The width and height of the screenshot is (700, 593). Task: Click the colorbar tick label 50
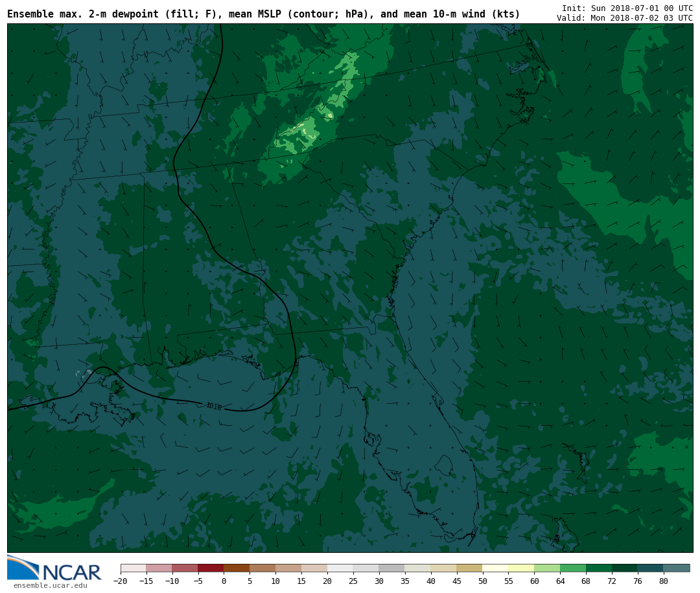tap(483, 581)
